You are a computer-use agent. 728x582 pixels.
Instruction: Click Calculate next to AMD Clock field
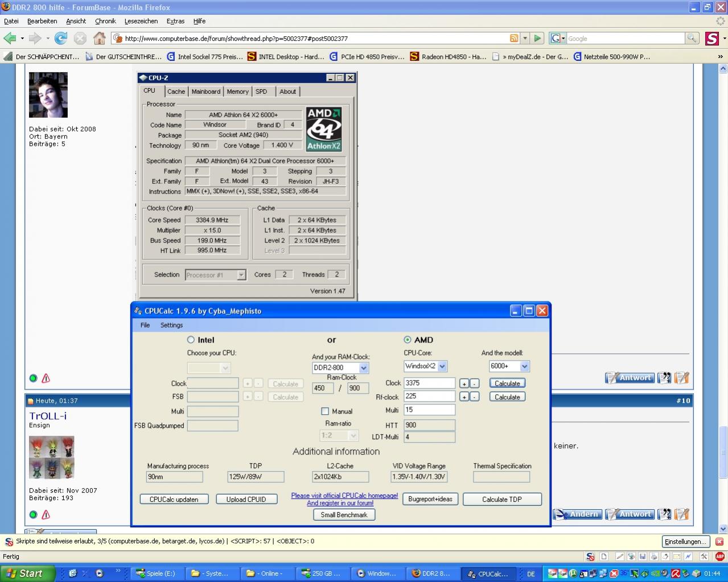507,383
